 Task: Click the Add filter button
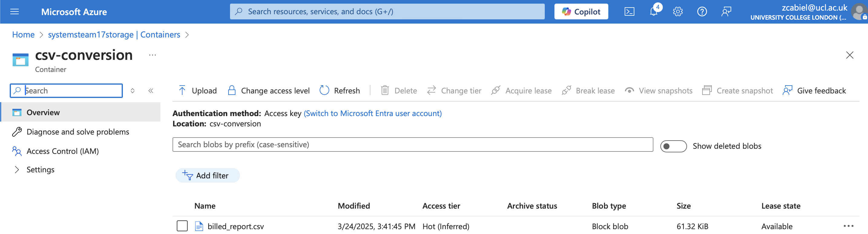click(207, 175)
